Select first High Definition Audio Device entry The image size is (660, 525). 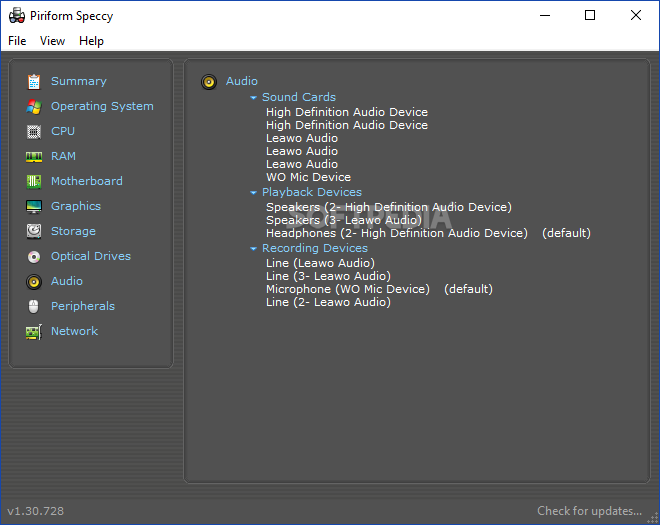tap(347, 112)
